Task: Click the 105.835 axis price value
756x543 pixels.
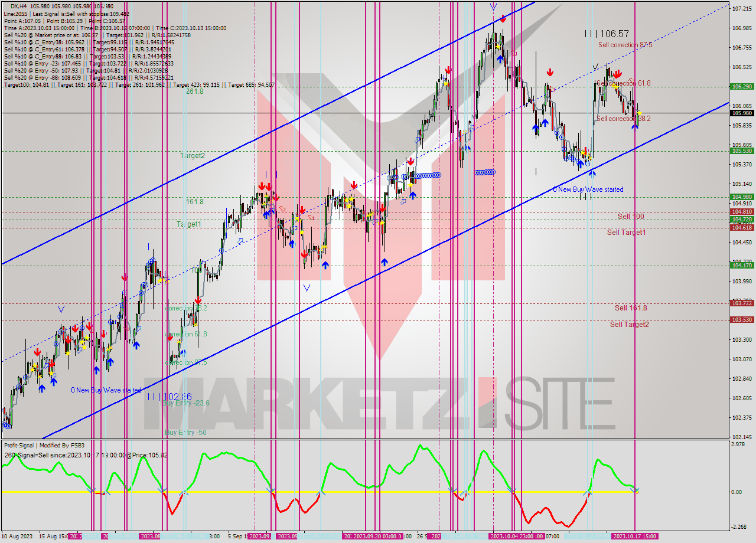Action: coord(741,126)
